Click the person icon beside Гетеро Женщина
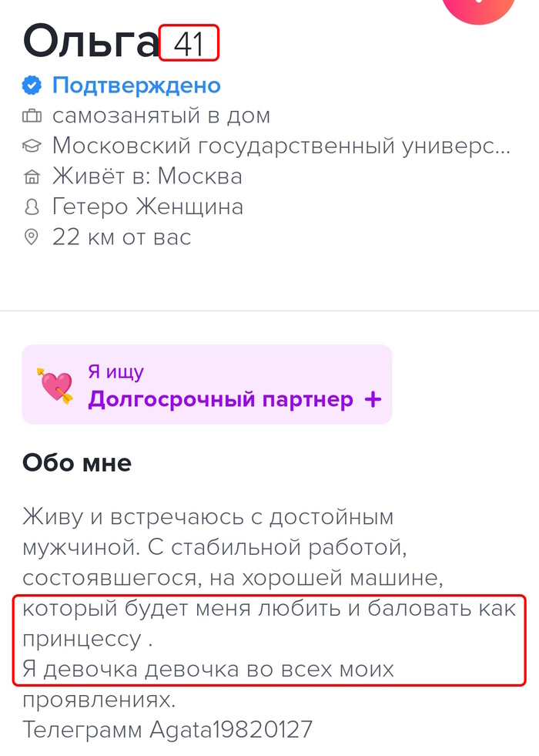 coord(32,207)
